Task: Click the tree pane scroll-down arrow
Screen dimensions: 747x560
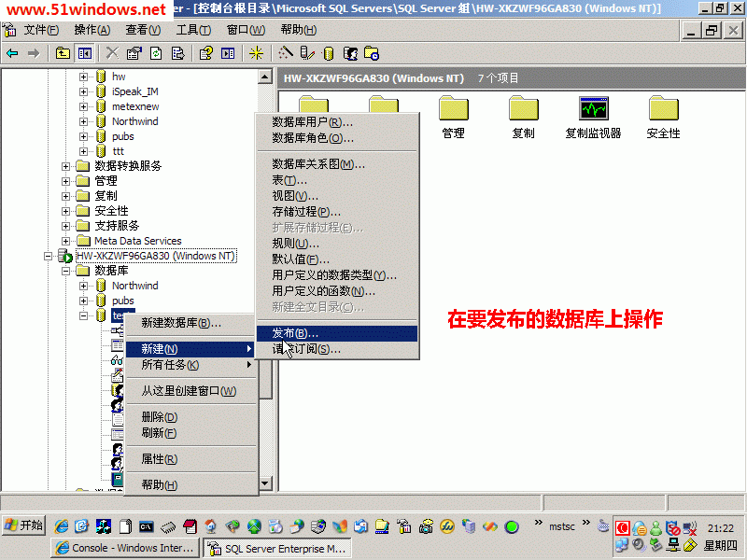Action: 265,484
